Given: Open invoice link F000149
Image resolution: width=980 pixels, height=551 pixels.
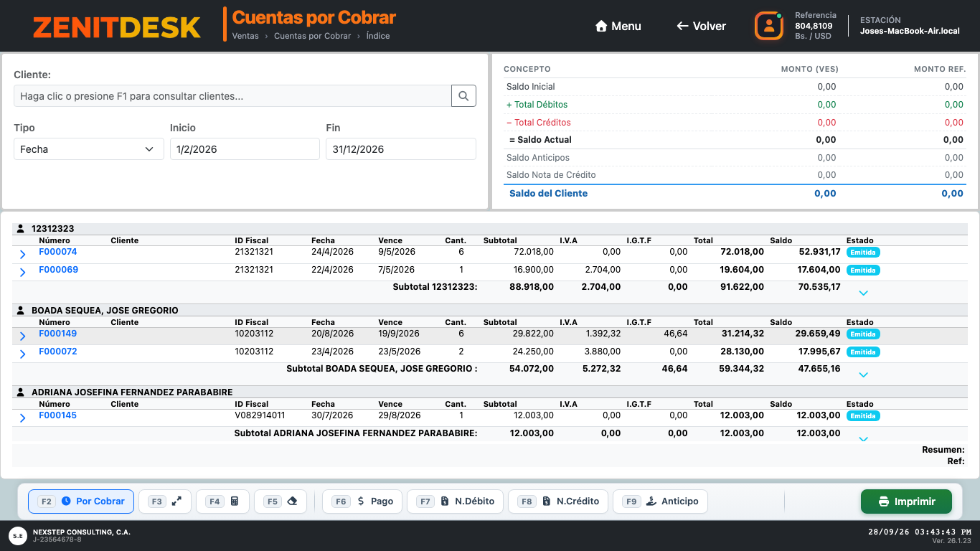Looking at the screenshot, I should [57, 334].
